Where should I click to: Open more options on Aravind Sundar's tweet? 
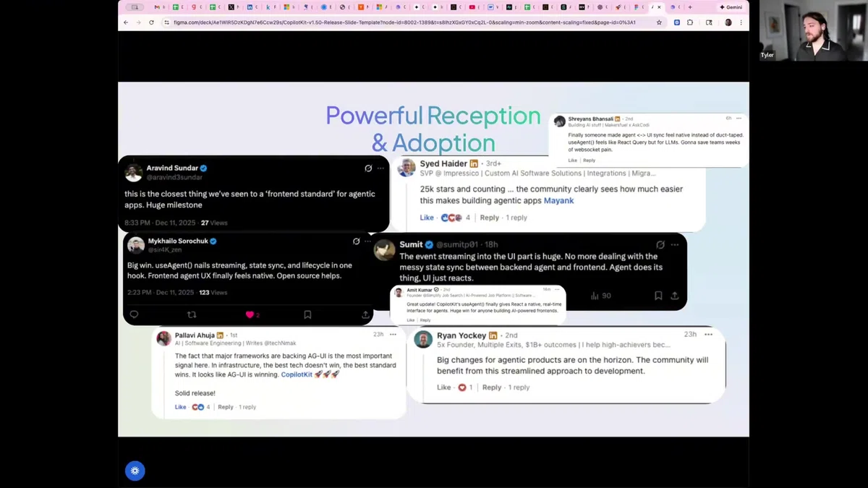click(x=380, y=168)
